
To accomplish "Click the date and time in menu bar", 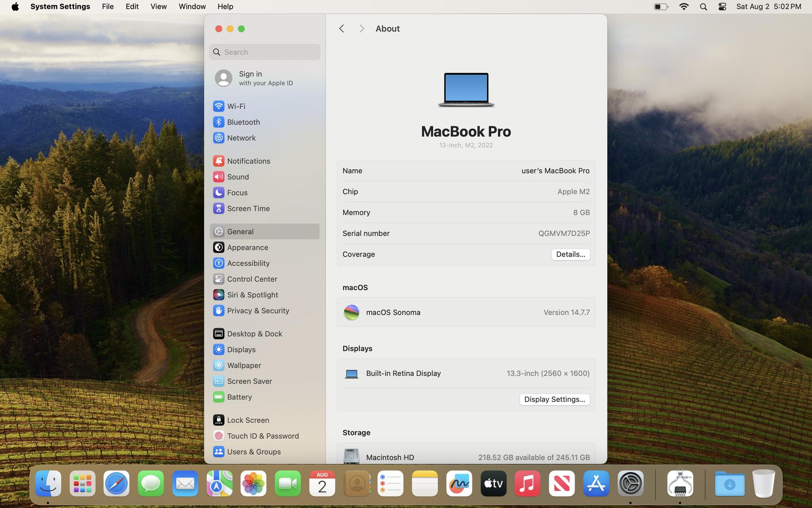I will [768, 7].
